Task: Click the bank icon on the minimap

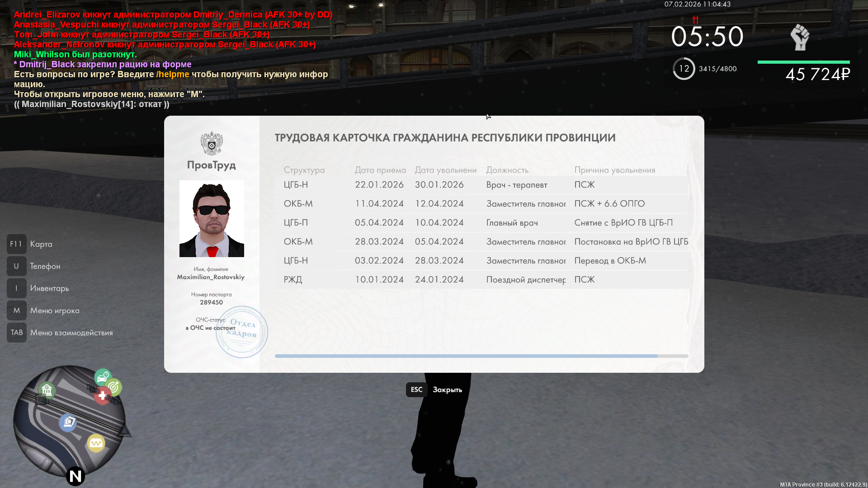Action: pyautogui.click(x=47, y=389)
